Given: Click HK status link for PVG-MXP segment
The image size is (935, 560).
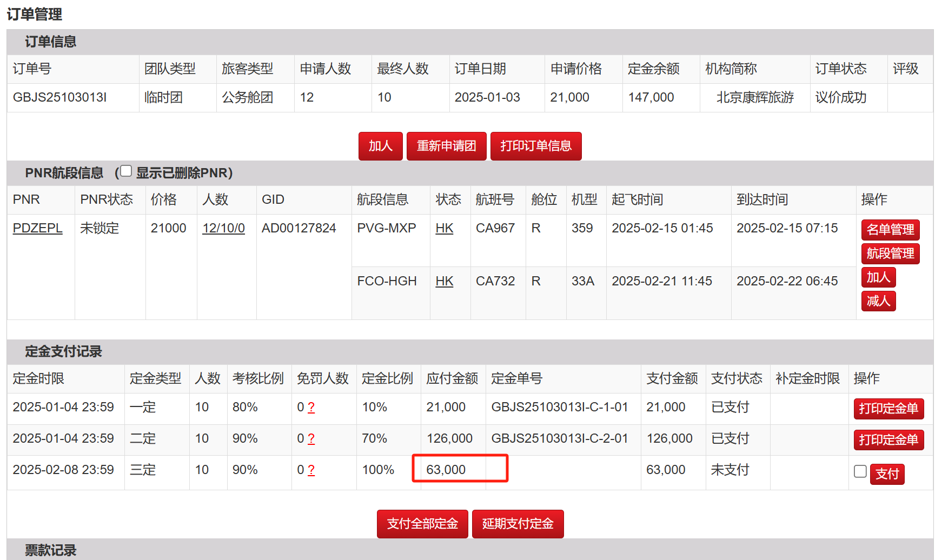Looking at the screenshot, I should tap(444, 228).
